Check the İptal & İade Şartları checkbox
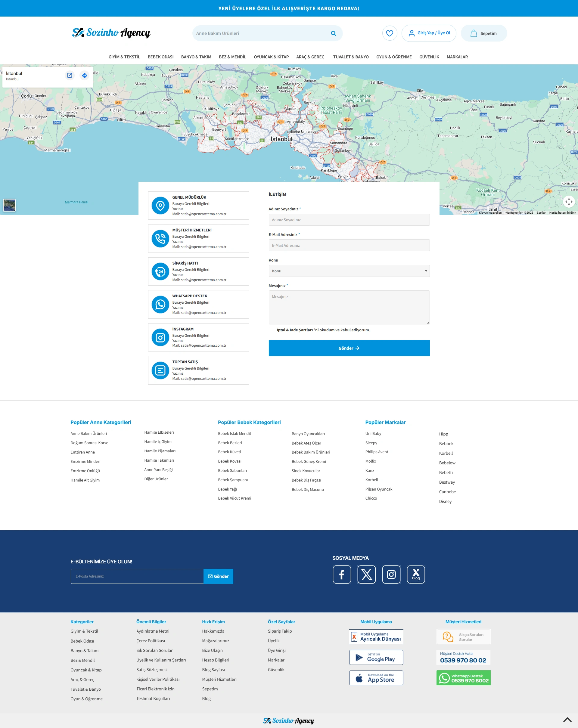The image size is (578, 728). pyautogui.click(x=271, y=330)
